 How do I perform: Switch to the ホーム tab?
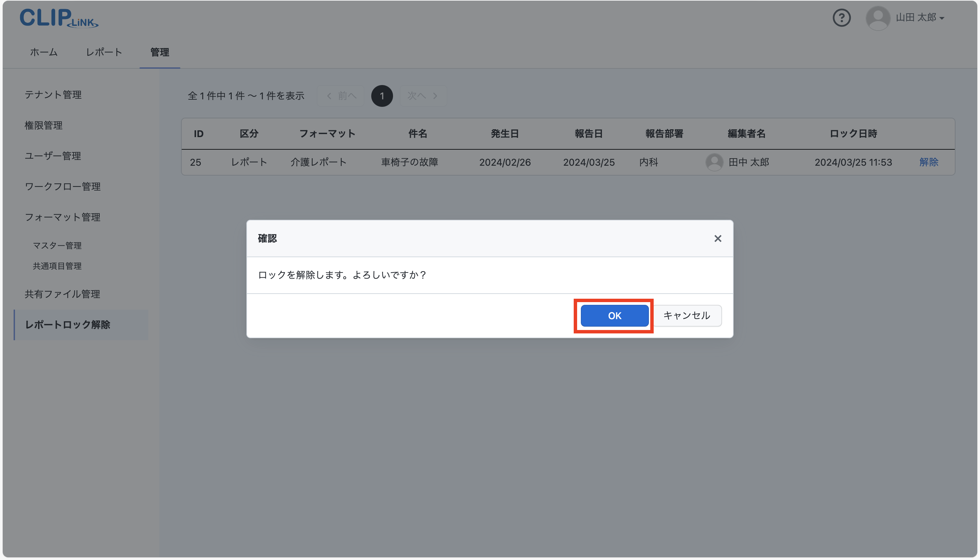43,52
